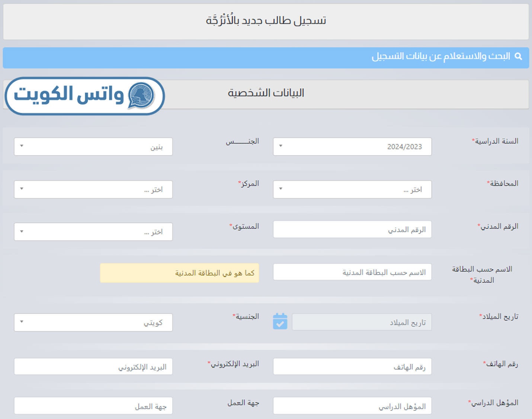Click the search magnifier icon
Image resolution: width=532 pixels, height=419 pixels.
click(x=518, y=57)
